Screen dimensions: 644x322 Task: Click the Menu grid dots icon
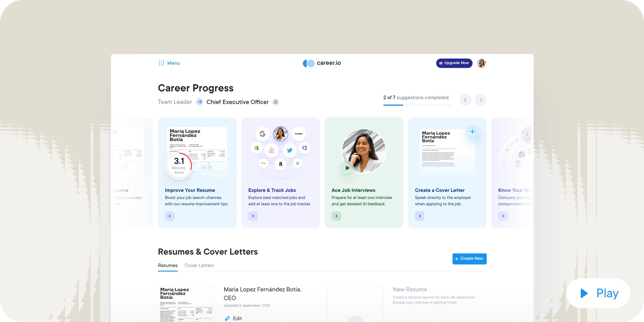(x=161, y=63)
